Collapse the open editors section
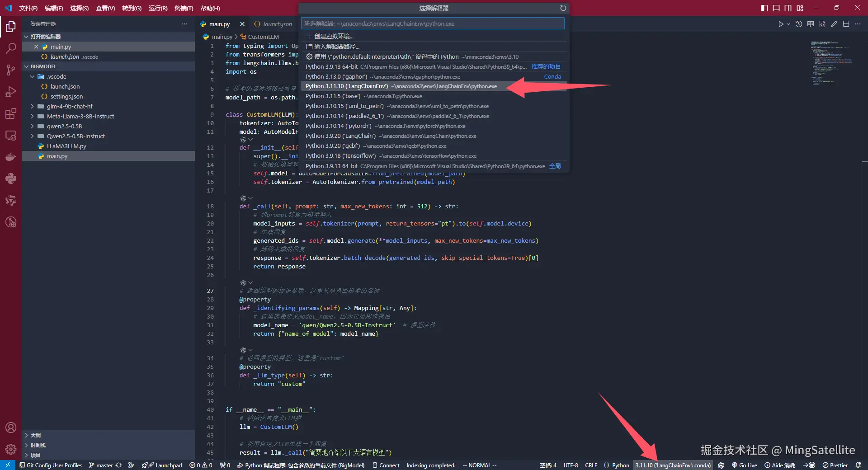The image size is (868, 470). 26,37
